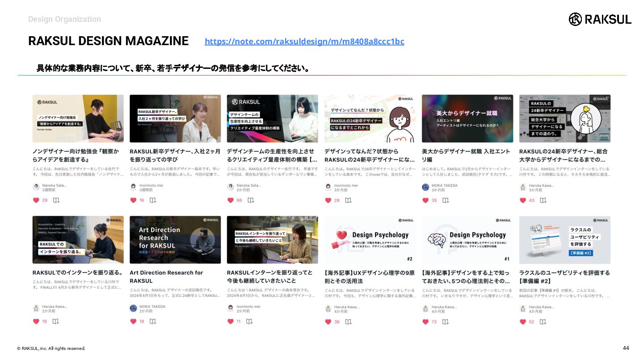Click the heart icon showing 66 likes

[231, 200]
